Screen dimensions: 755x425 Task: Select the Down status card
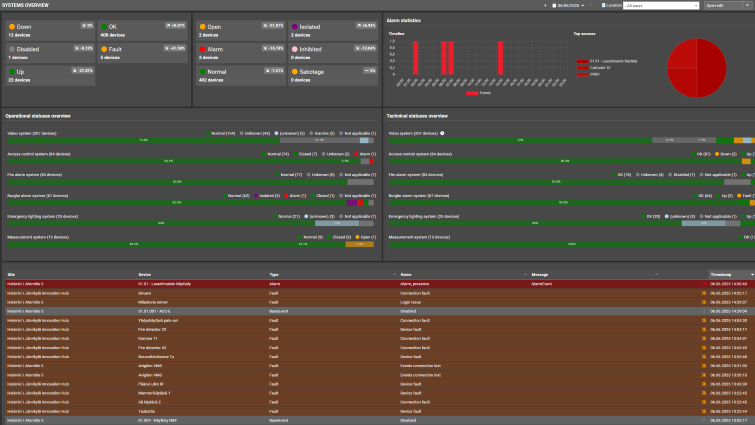[50, 30]
